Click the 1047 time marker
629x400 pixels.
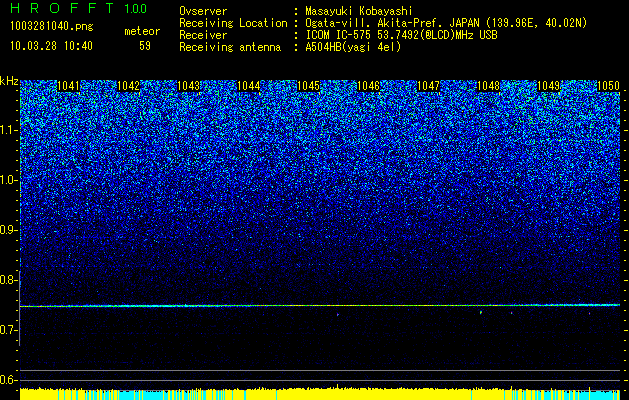(x=428, y=86)
